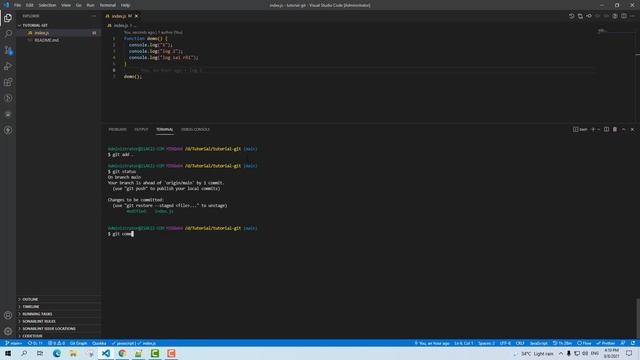This screenshot has width=640, height=360.
Task: Show hidden system tray icons chevron
Action: point(561,353)
